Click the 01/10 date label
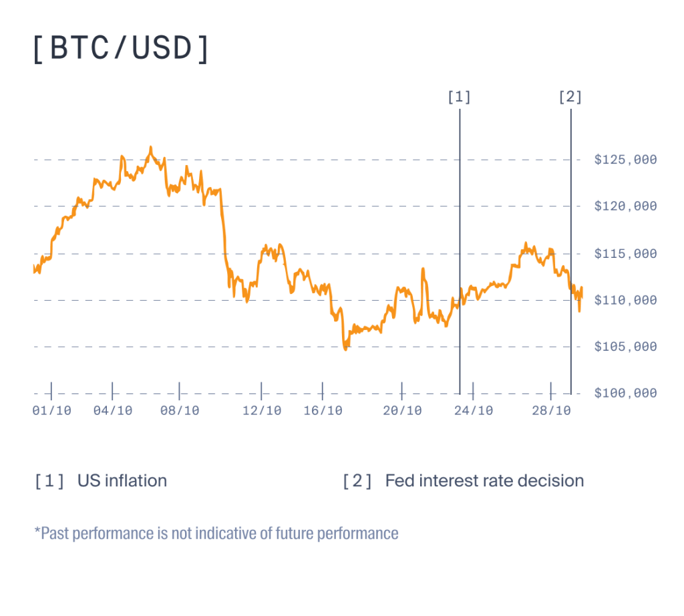Viewport: 684px width, 616px height. (x=51, y=411)
